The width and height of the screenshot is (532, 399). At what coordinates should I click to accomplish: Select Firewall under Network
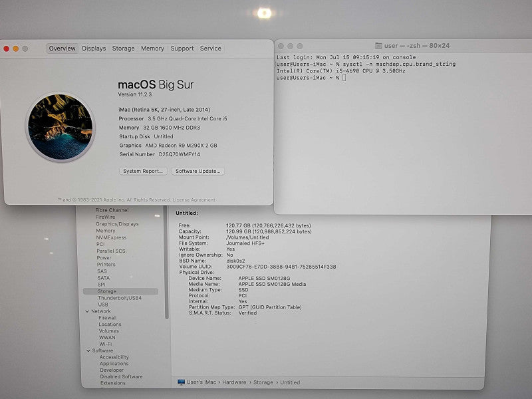pos(107,318)
